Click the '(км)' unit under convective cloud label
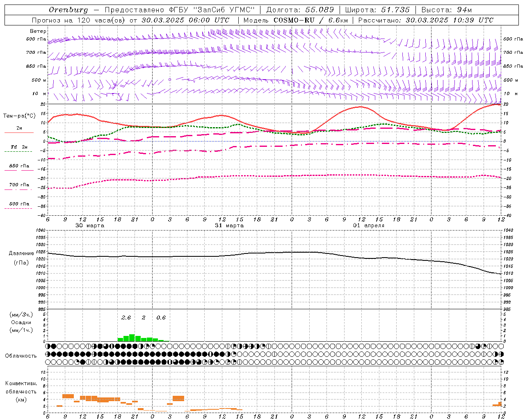This screenshot has width=525, height=420. (x=21, y=399)
